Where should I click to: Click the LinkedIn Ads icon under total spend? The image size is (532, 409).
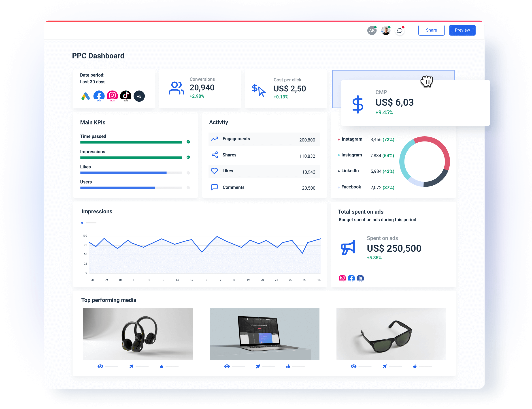coord(360,278)
